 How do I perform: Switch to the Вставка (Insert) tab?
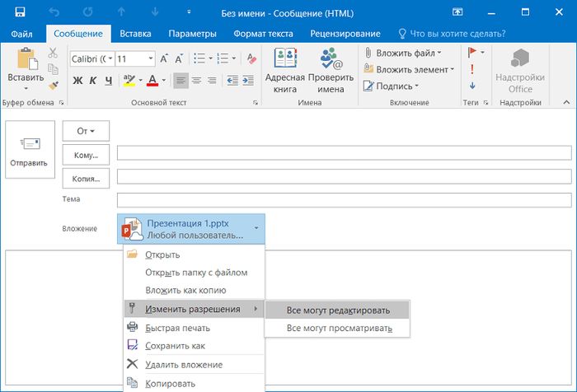click(x=135, y=34)
